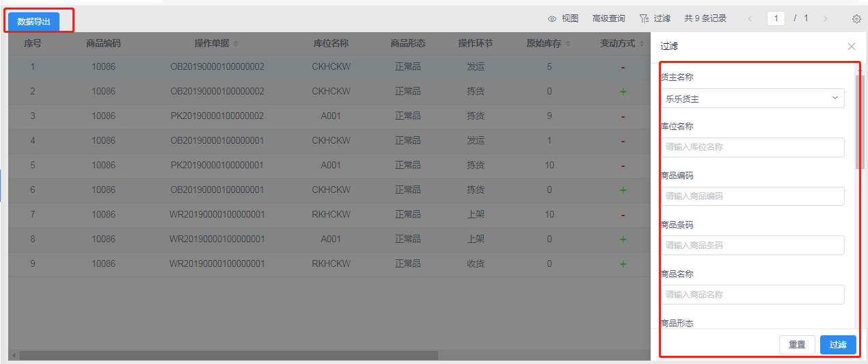Select WR20190000100000001 cell in row 9
This screenshot has height=364, width=868.
(217, 264)
